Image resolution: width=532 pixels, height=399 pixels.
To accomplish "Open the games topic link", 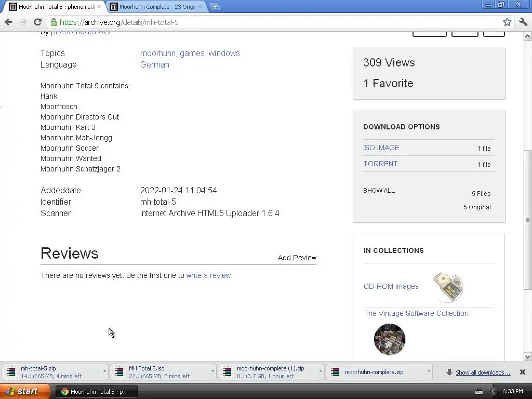I will coord(192,54).
